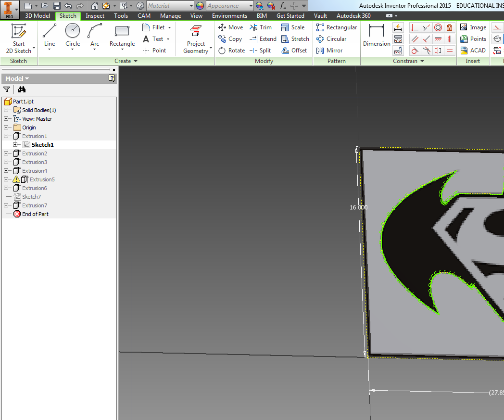This screenshot has width=504, height=420.
Task: Apply the Coincident constraint
Action: tap(415, 27)
